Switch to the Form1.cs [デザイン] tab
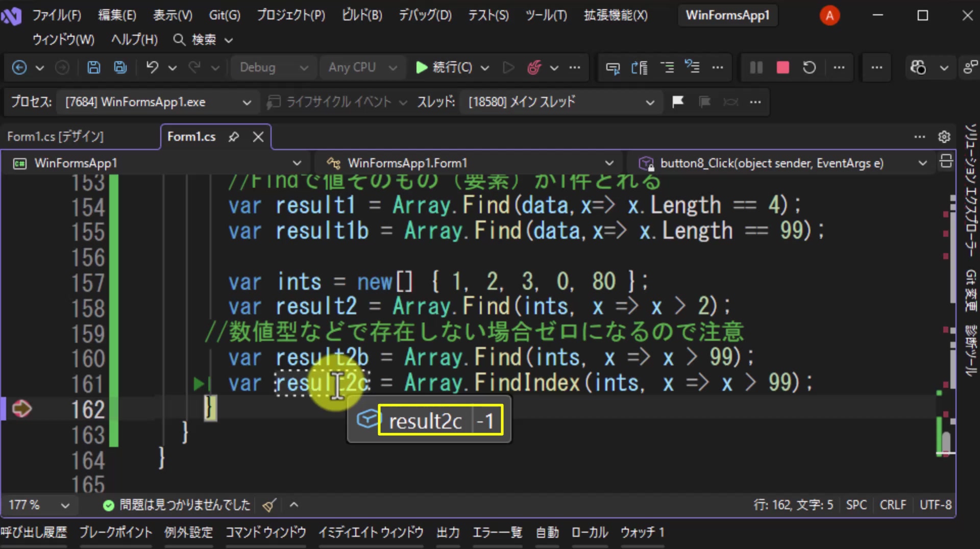 (x=55, y=137)
